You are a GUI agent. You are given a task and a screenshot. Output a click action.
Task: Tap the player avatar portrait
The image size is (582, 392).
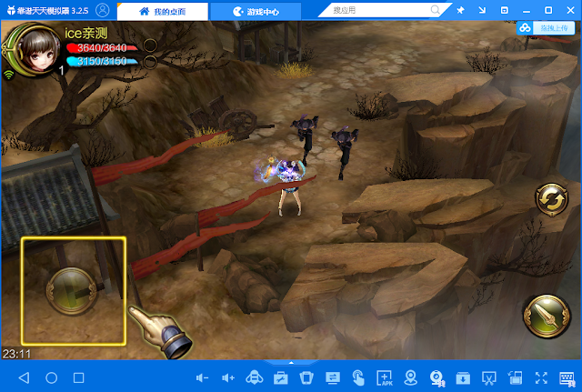pyautogui.click(x=37, y=50)
